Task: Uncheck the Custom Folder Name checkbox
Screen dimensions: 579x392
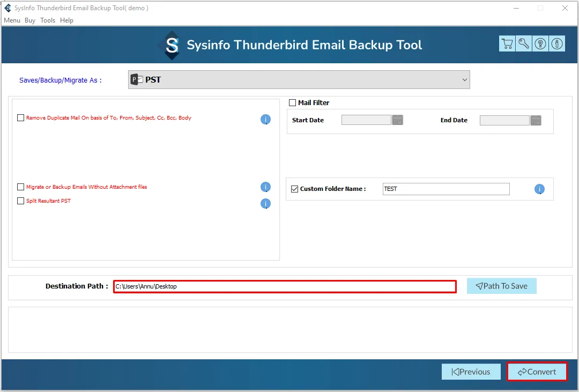Action: [294, 189]
